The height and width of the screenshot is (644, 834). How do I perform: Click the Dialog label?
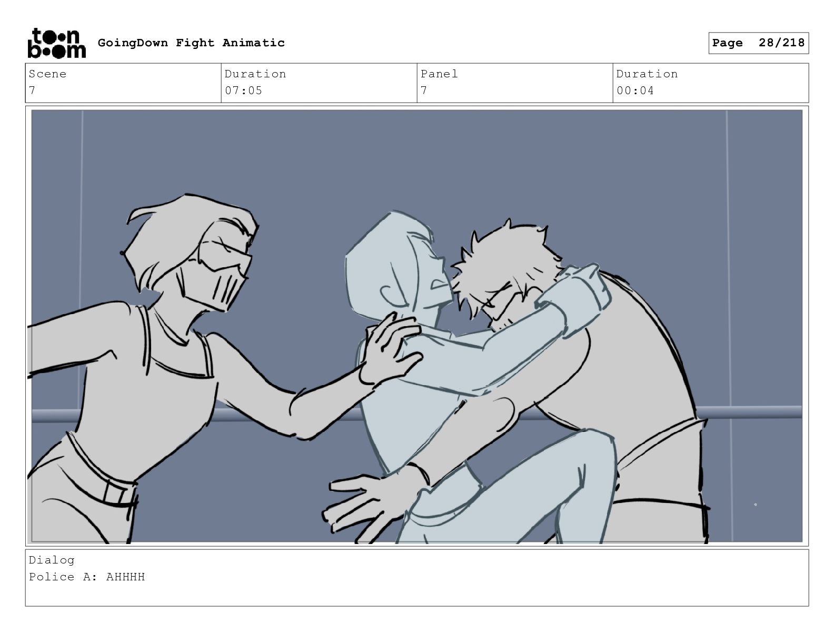(x=52, y=560)
